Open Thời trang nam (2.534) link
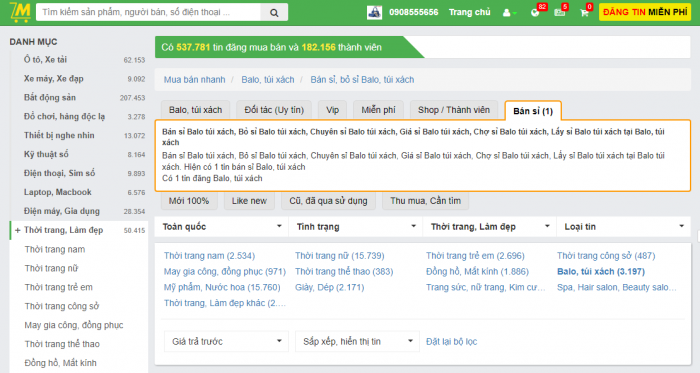Viewport: 700px width, 373px height. (x=209, y=256)
